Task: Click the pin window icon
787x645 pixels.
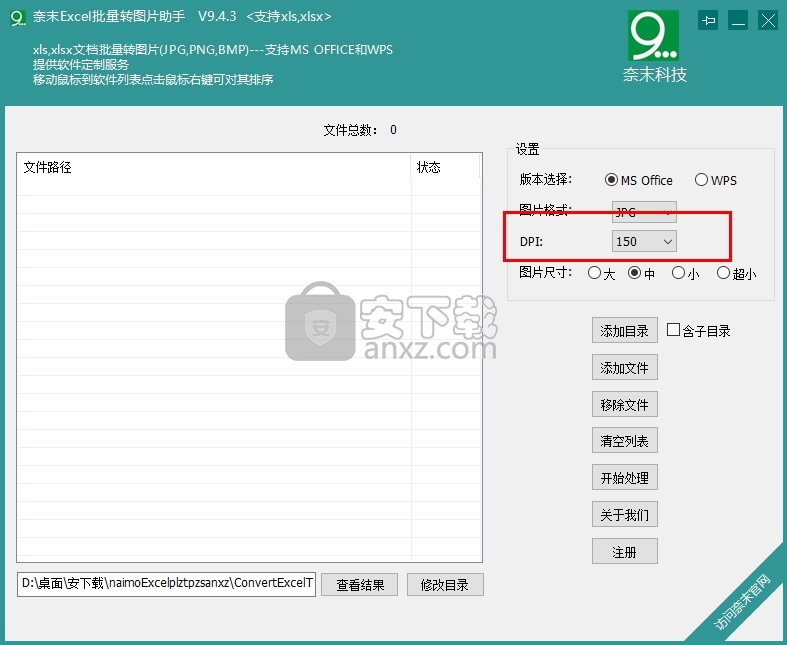Action: click(x=708, y=21)
